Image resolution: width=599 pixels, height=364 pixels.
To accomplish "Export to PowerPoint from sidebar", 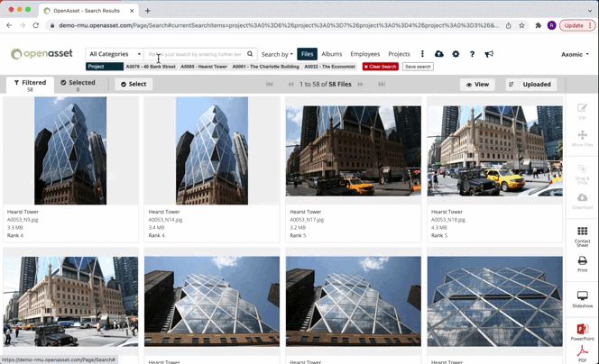I will 582,332.
